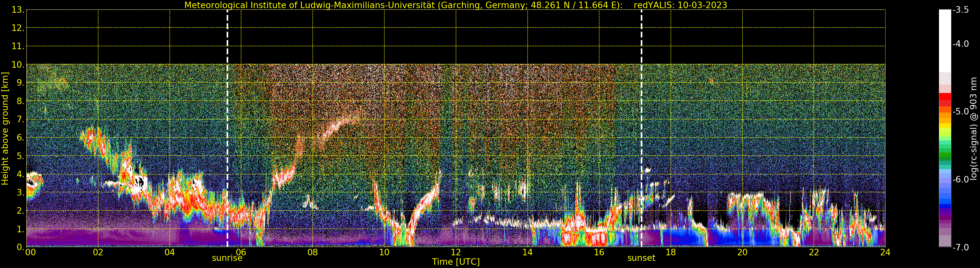This screenshot has width=980, height=268.
Task: Click the '12.' tick on the height axis
Action: pos(18,28)
